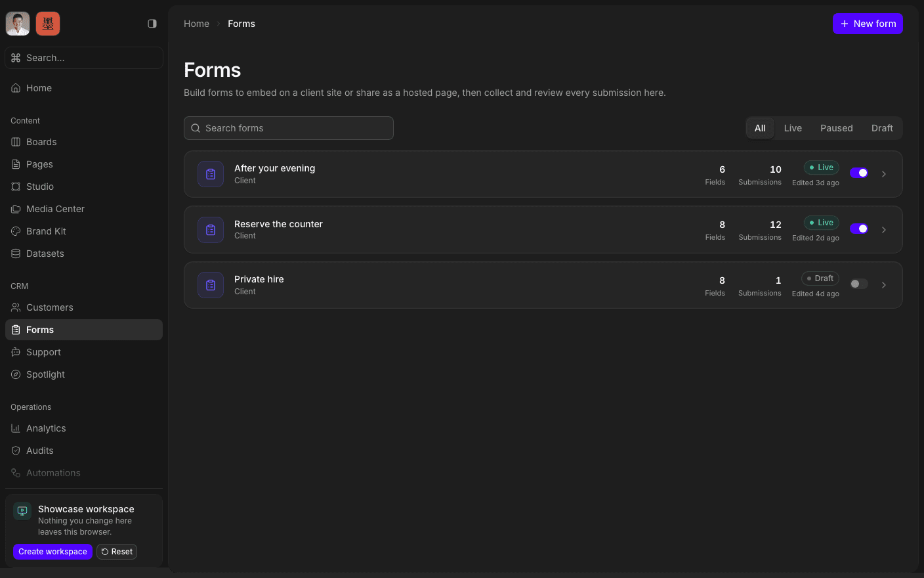Switch to the Live filter tab

[793, 128]
